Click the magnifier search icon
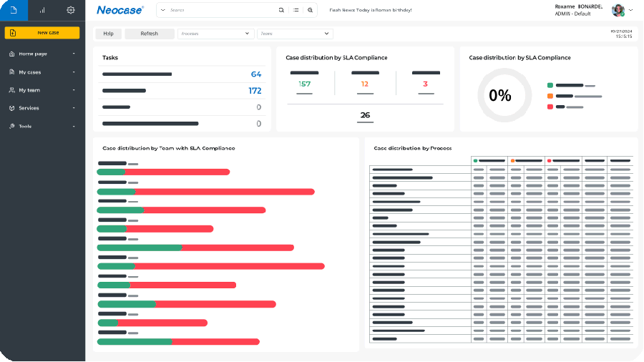The image size is (644, 362). click(281, 10)
